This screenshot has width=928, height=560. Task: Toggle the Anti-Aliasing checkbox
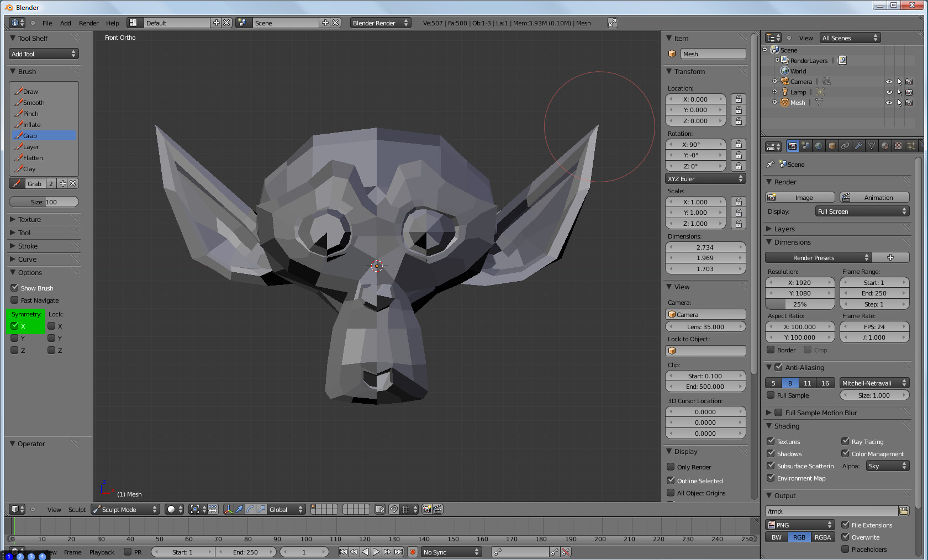pyautogui.click(x=778, y=367)
